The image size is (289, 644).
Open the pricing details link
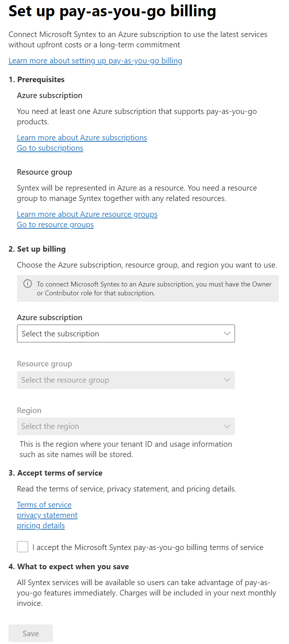(41, 526)
